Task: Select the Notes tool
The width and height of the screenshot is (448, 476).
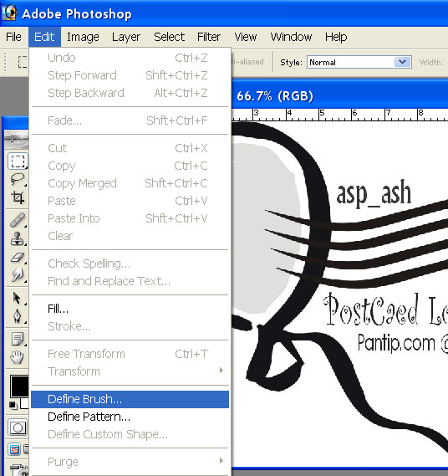Action: click(17, 339)
